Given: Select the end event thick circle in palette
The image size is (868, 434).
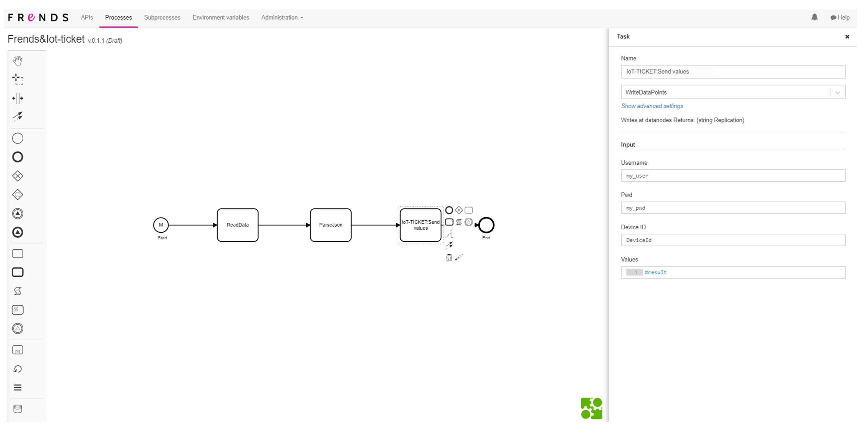Looking at the screenshot, I should [x=18, y=157].
